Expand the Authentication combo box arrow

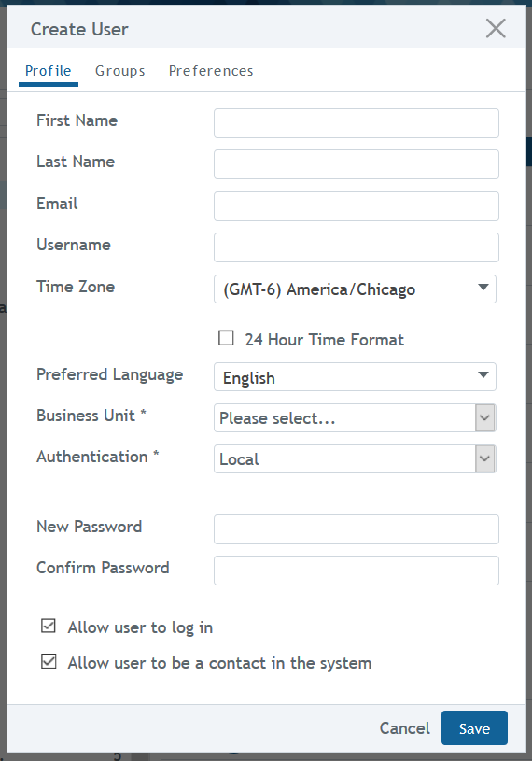coord(485,459)
